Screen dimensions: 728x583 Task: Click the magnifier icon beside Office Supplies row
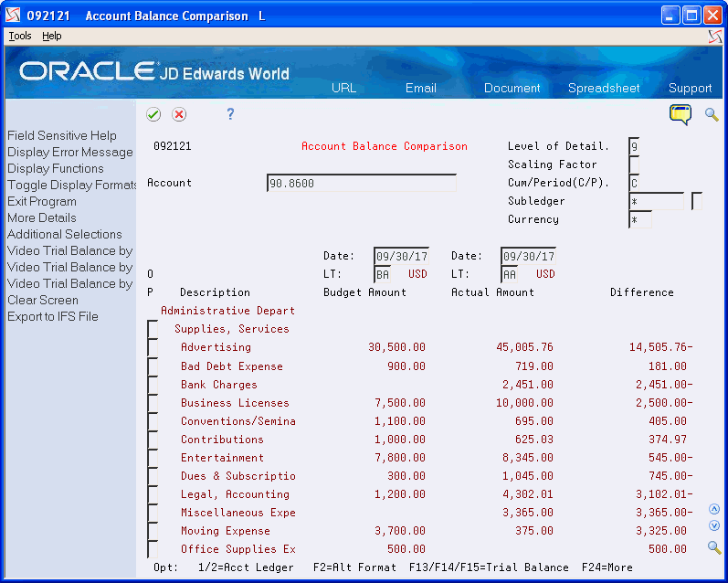pos(714,547)
